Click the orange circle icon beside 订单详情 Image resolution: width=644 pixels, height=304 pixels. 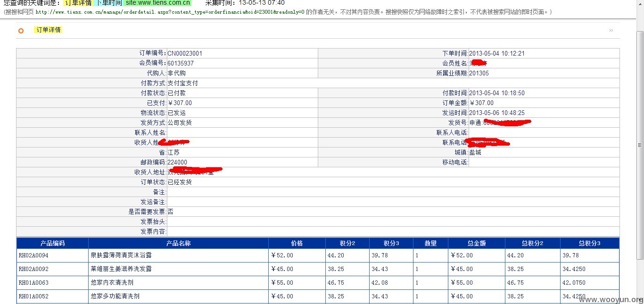(21, 31)
